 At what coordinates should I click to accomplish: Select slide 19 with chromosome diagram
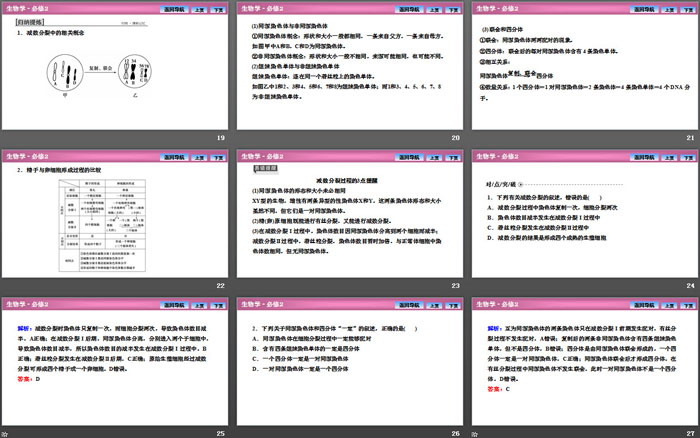click(x=114, y=75)
